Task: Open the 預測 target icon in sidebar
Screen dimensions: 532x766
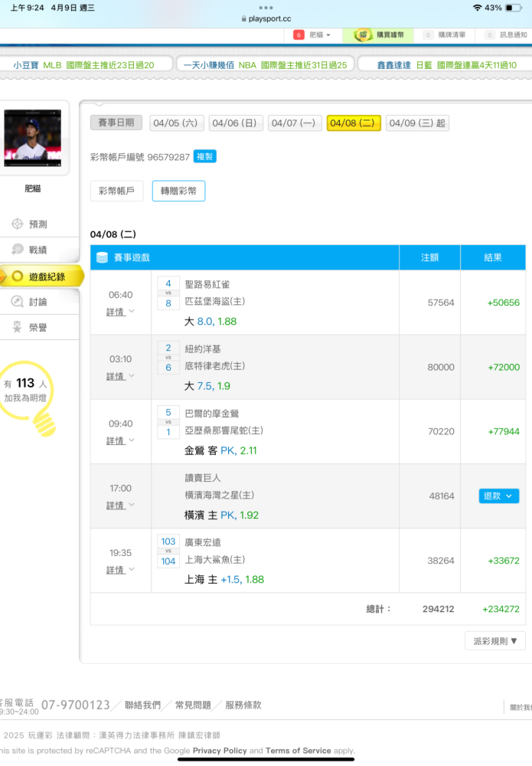Action: [18, 224]
